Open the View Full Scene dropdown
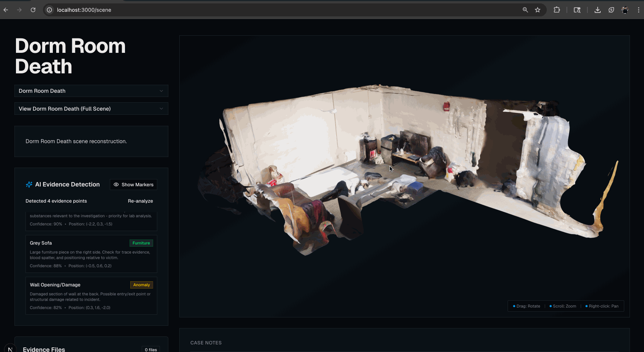 tap(91, 109)
